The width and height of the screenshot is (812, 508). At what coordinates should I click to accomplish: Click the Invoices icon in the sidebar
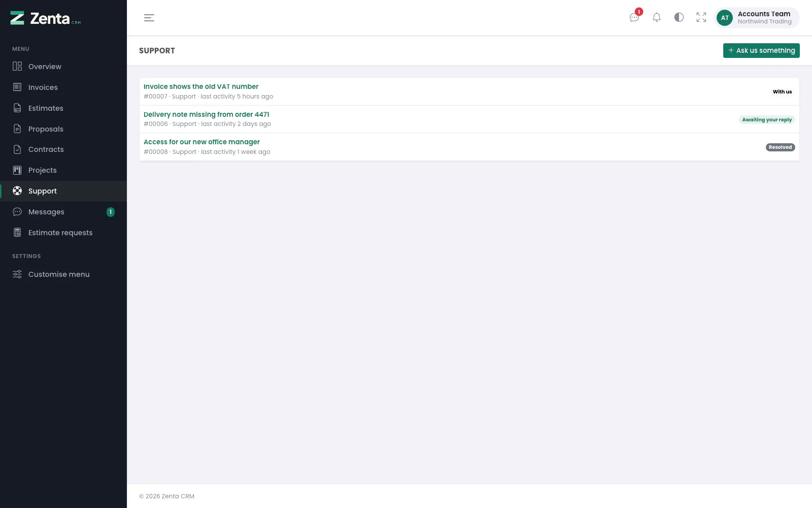coord(17,87)
